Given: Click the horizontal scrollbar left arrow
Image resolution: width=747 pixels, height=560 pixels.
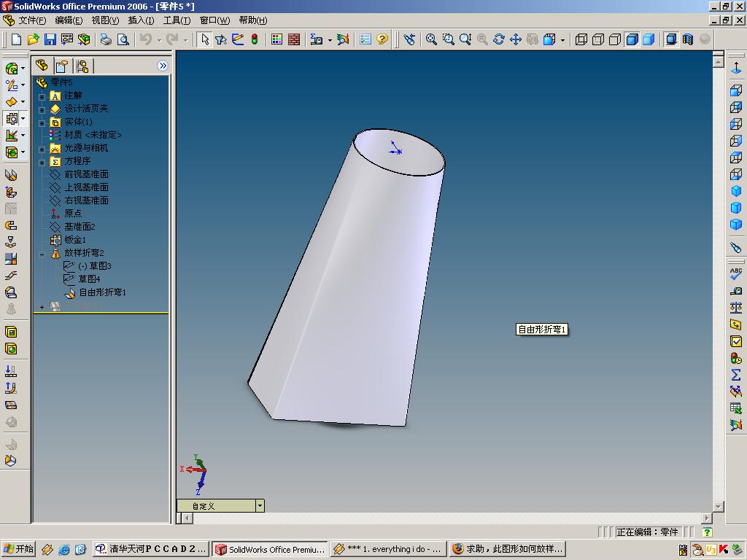Looking at the screenshot, I should coord(187,518).
